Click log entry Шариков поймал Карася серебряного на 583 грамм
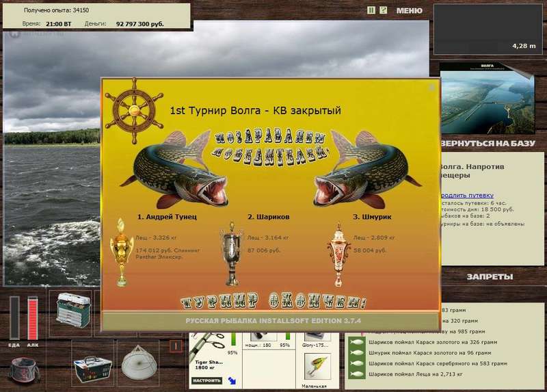Image resolution: width=547 pixels, height=392 pixels. 438,363
